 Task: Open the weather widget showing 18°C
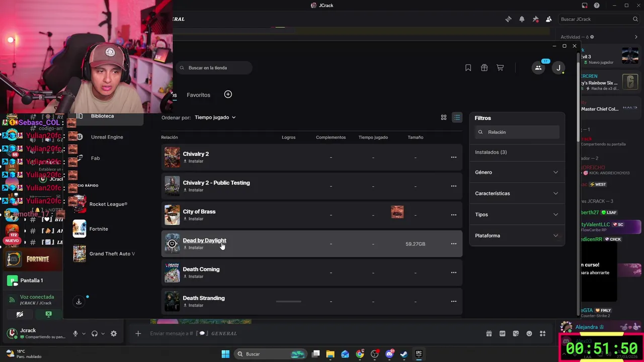coord(24,354)
